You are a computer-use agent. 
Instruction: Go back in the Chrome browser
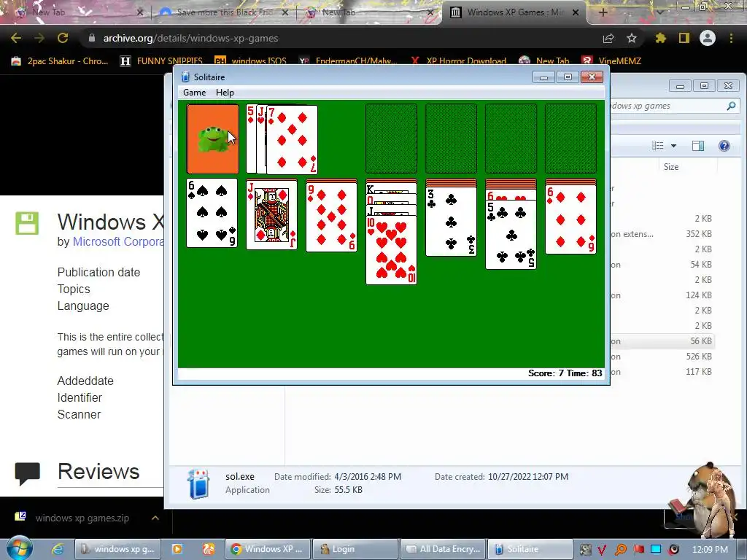click(x=16, y=38)
